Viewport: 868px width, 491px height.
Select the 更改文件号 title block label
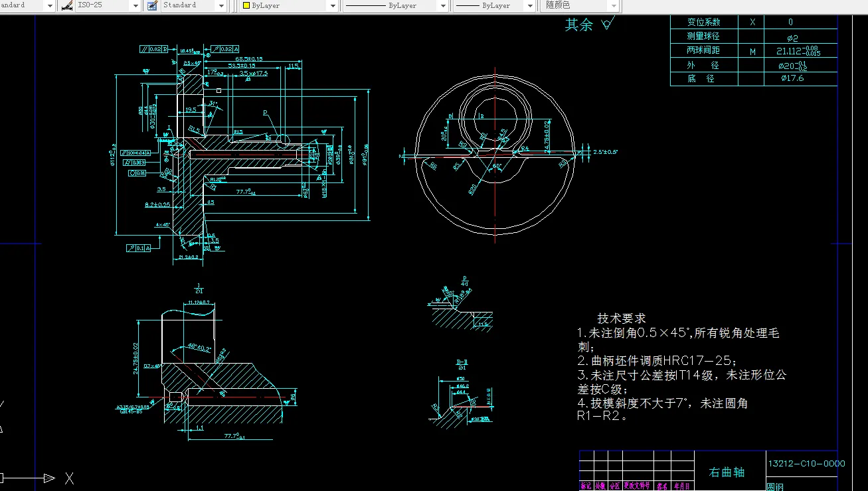[636, 486]
